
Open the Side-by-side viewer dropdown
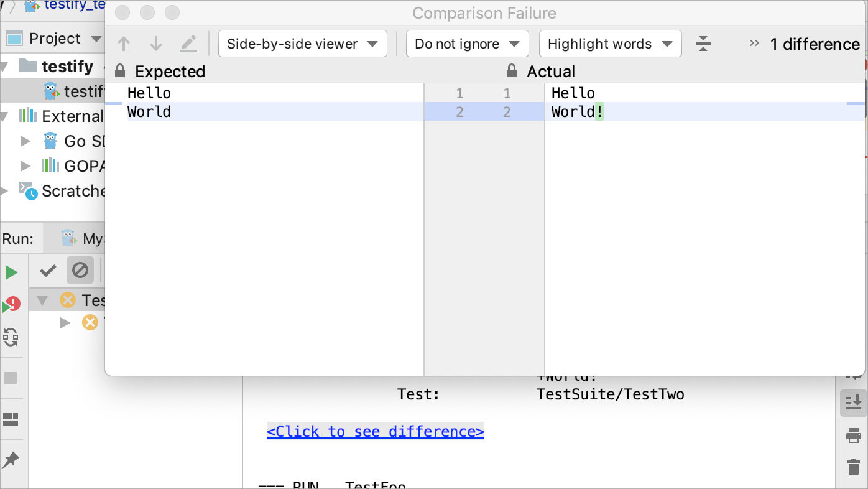[302, 44]
